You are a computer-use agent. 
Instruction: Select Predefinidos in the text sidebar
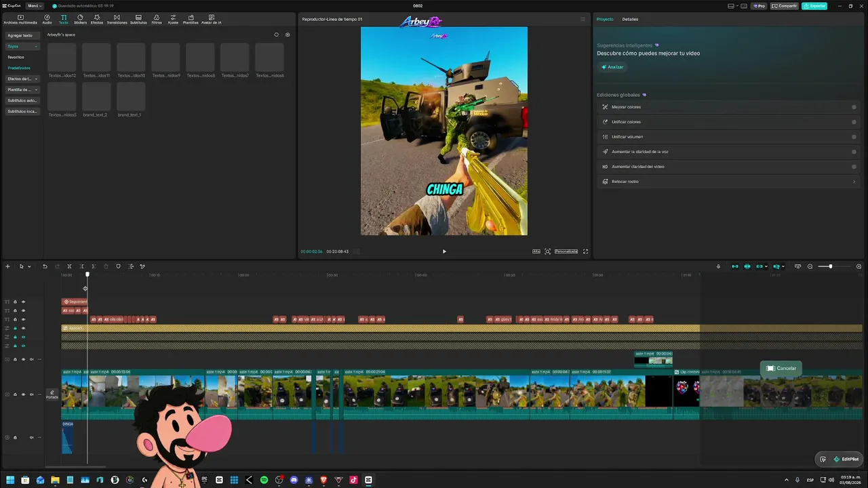click(19, 68)
